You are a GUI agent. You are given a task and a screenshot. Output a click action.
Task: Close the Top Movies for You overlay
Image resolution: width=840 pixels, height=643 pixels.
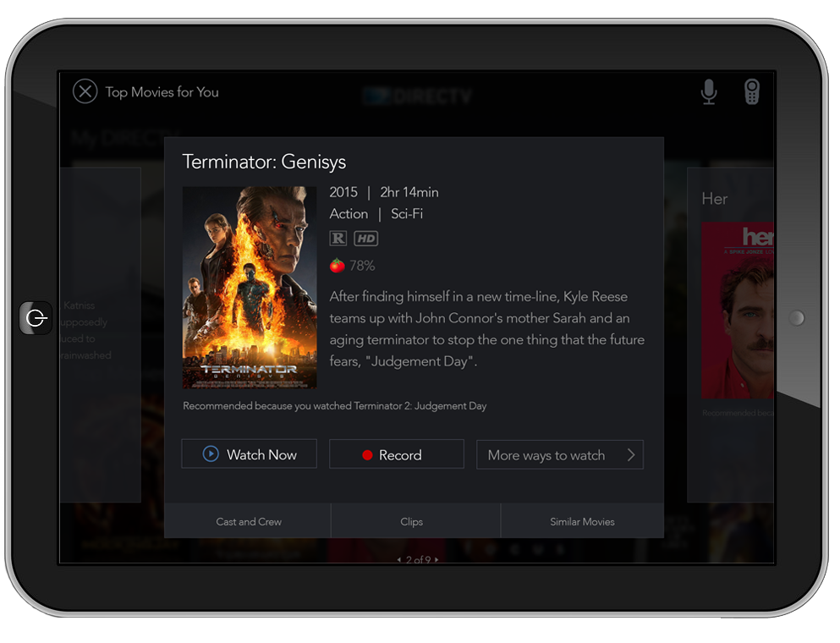point(85,91)
